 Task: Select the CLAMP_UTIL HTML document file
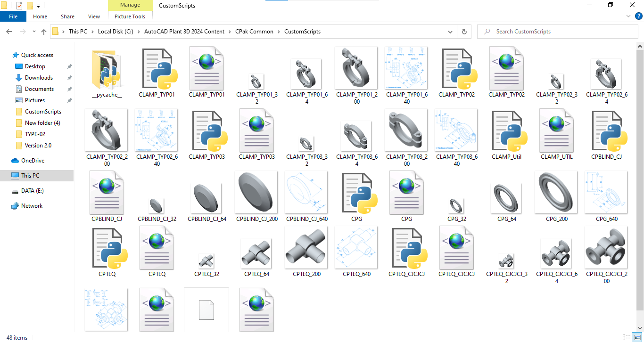[x=557, y=131]
